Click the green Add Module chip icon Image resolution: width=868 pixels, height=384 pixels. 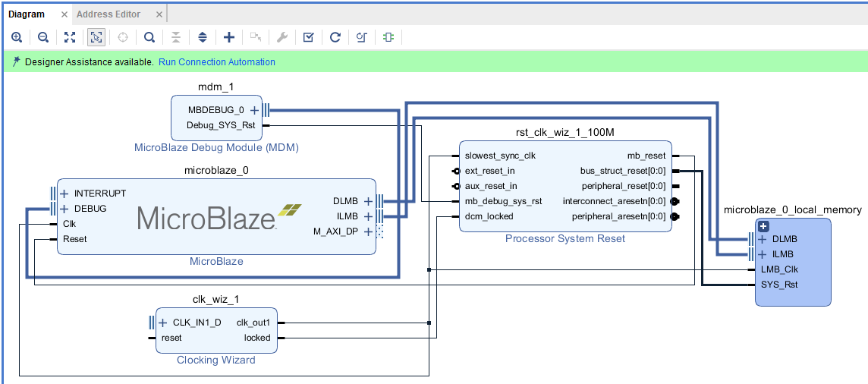pos(388,37)
